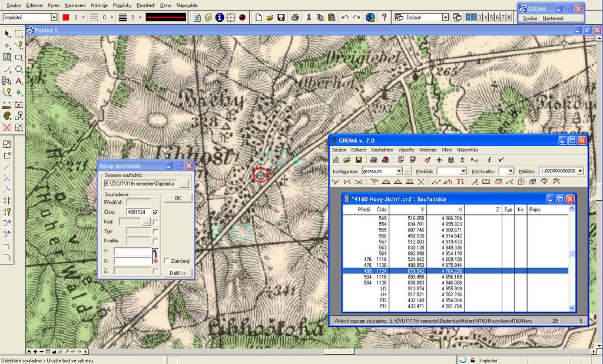
Task: Open the line style 0 dropdown arrow
Action: [112, 17]
